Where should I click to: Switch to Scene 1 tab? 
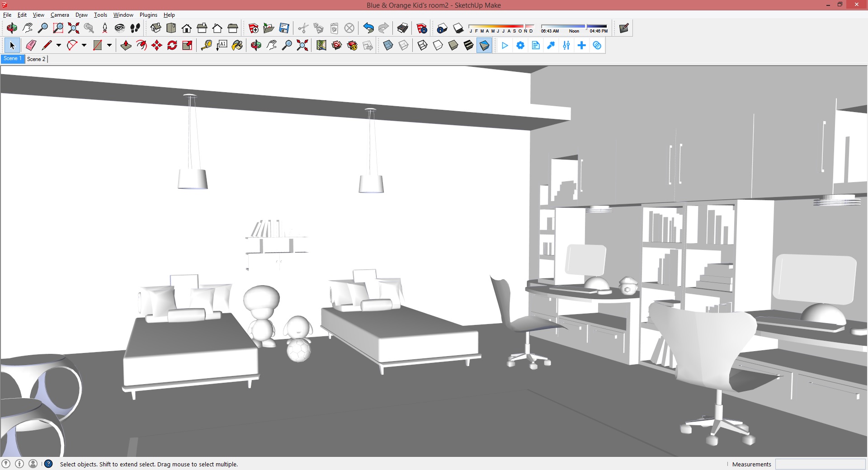pyautogui.click(x=13, y=59)
